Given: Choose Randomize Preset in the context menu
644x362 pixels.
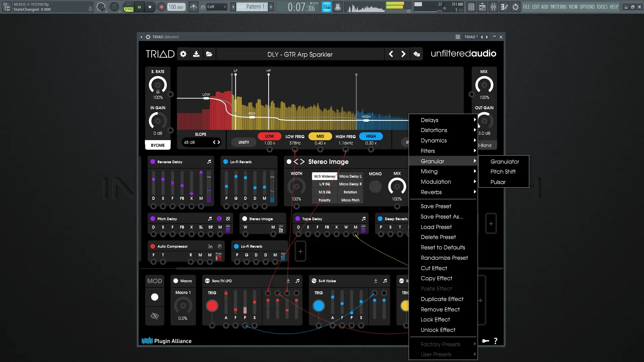Looking at the screenshot, I should click(x=444, y=258).
